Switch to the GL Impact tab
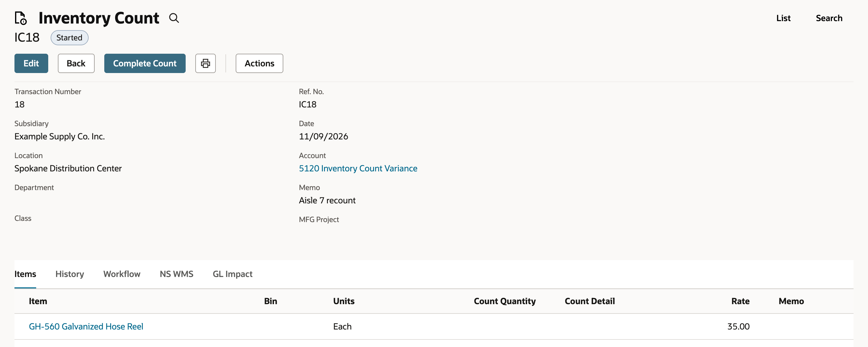 pyautogui.click(x=232, y=274)
